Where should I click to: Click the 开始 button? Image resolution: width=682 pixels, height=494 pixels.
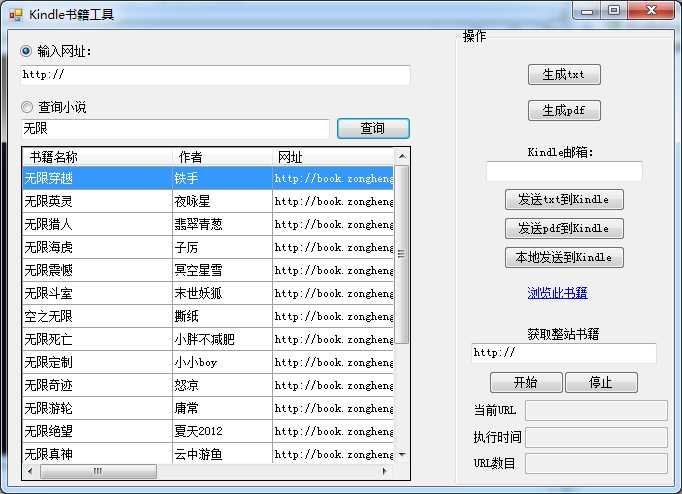tap(526, 383)
